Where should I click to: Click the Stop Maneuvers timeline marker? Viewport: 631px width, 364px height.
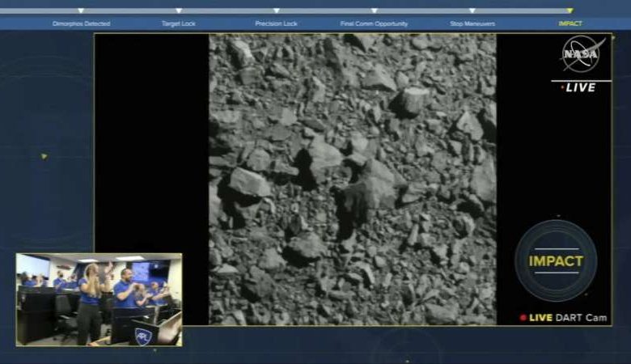[472, 11]
